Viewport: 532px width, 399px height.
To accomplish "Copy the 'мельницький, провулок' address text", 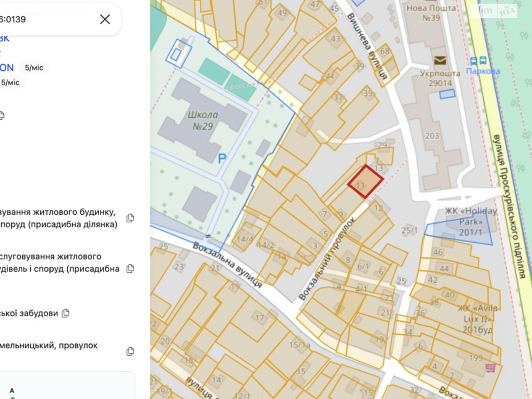I will point(130,352).
